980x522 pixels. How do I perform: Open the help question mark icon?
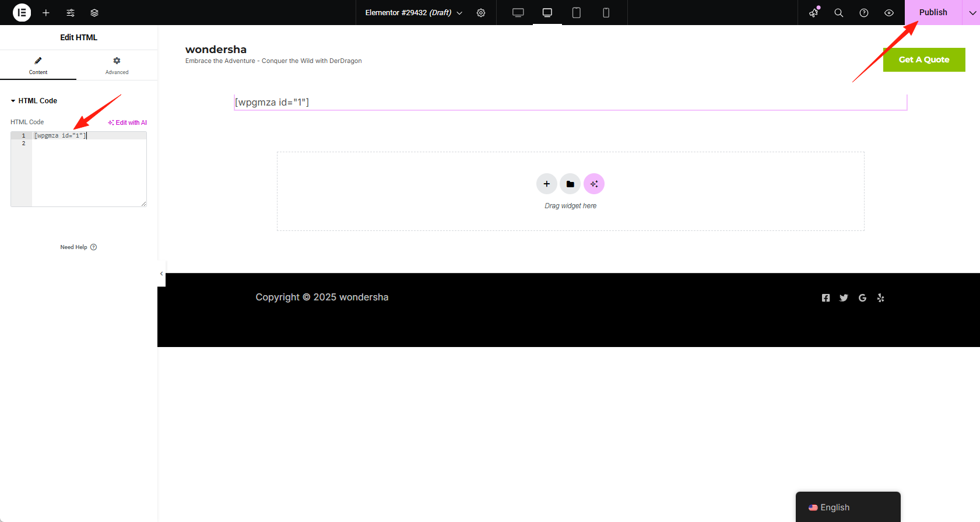(x=864, y=13)
